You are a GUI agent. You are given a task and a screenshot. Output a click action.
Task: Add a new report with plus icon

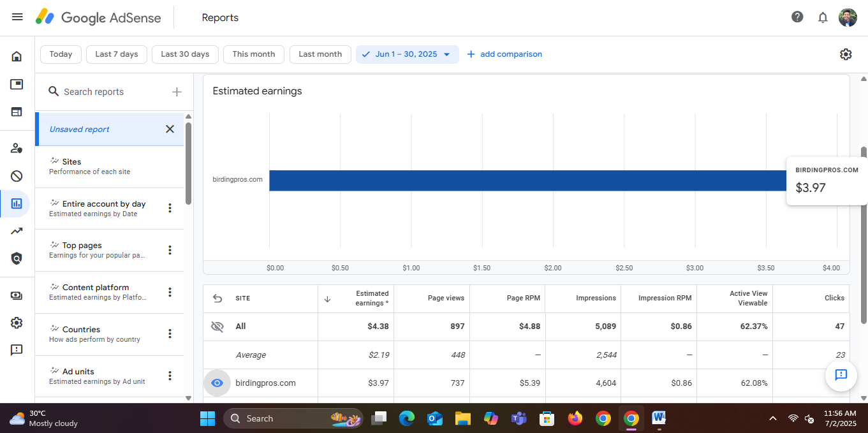[x=177, y=92]
